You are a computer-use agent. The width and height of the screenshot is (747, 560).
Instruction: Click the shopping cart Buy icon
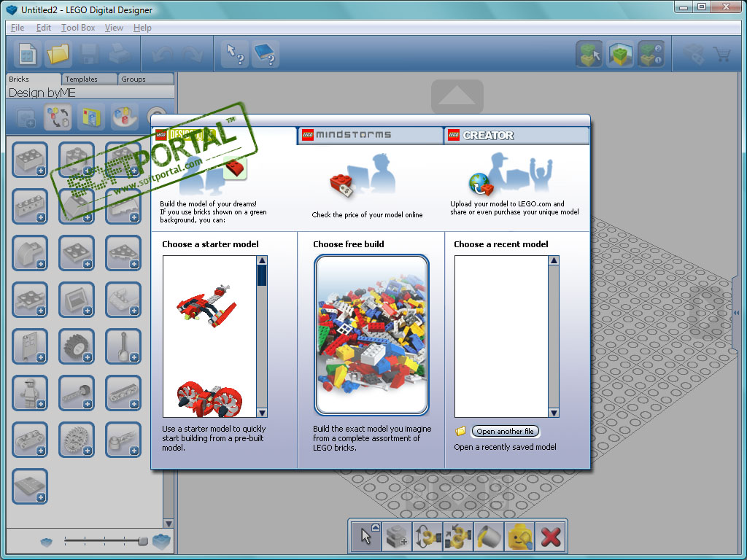pos(722,53)
